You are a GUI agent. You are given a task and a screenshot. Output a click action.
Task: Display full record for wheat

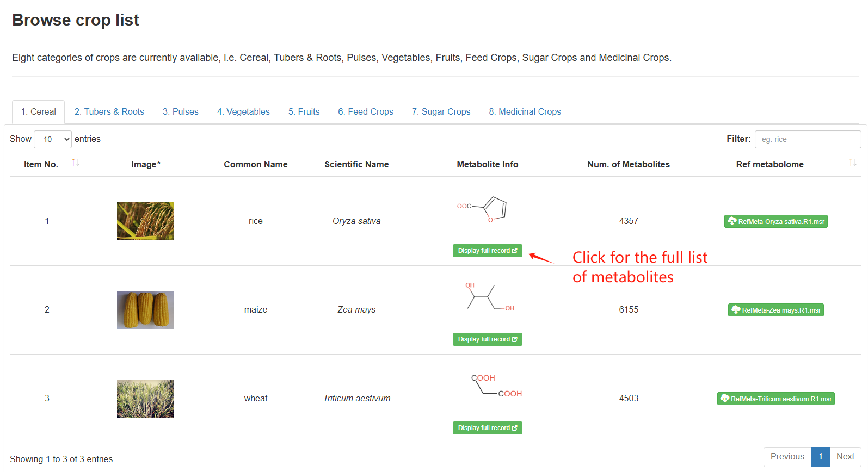point(488,428)
